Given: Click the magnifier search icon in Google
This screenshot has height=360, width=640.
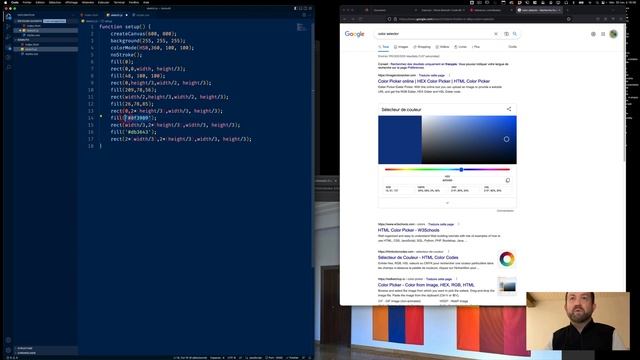Looking at the screenshot, I should click(x=515, y=34).
